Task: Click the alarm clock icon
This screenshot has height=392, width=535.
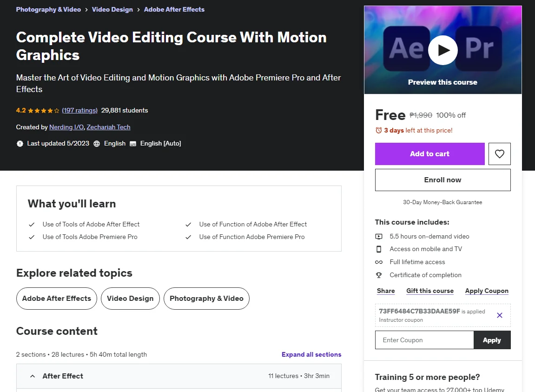Action: click(378, 131)
